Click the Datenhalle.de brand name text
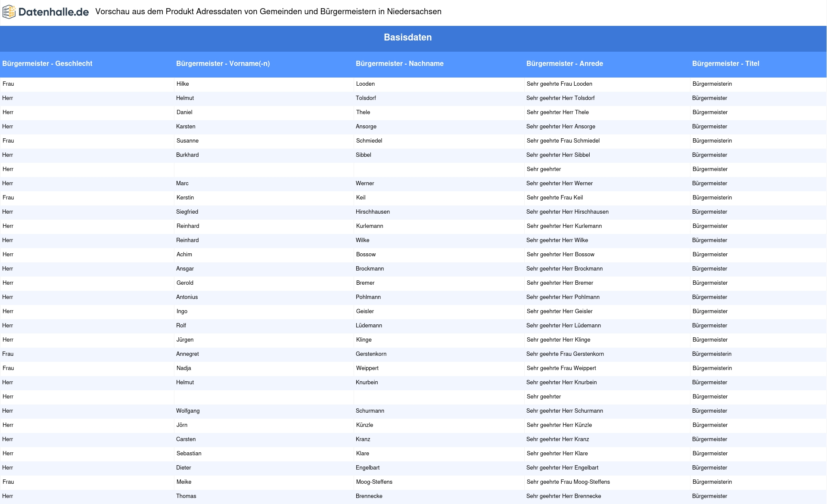 pyautogui.click(x=53, y=12)
